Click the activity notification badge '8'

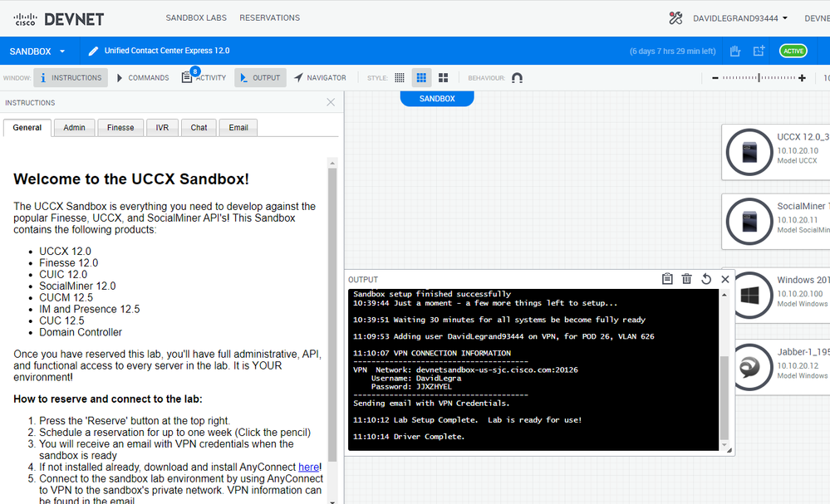click(x=195, y=71)
